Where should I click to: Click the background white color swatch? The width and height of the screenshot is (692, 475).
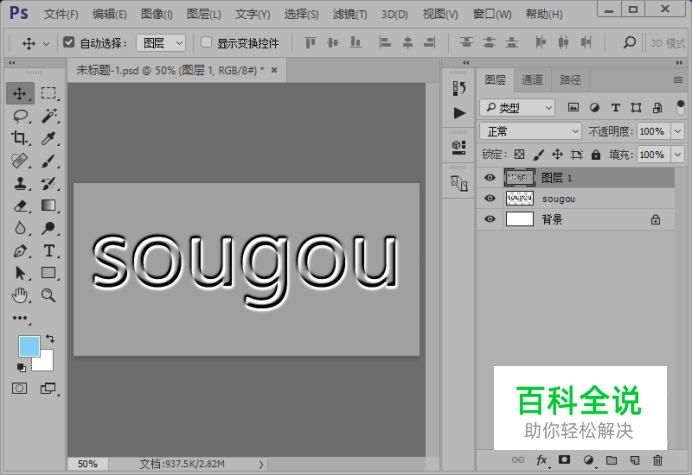pyautogui.click(x=46, y=363)
